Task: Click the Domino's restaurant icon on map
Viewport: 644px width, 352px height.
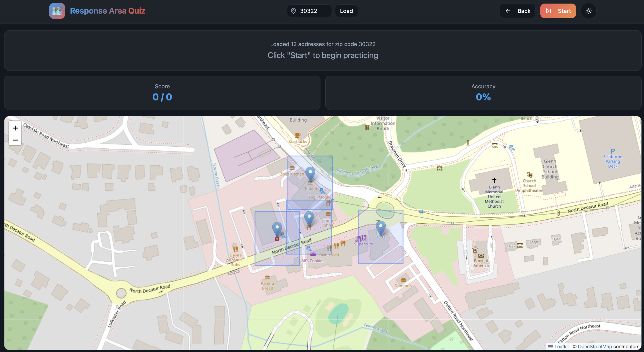Action: click(403, 280)
